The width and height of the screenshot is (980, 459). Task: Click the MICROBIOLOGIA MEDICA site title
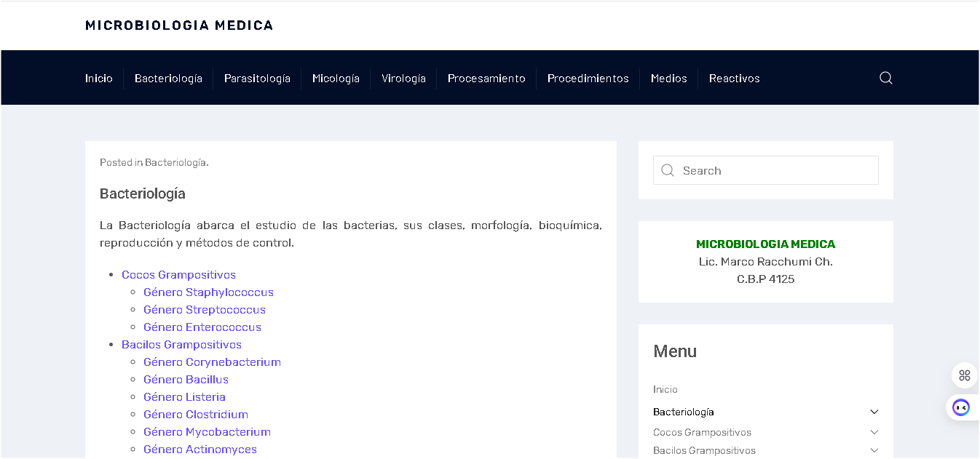point(179,25)
